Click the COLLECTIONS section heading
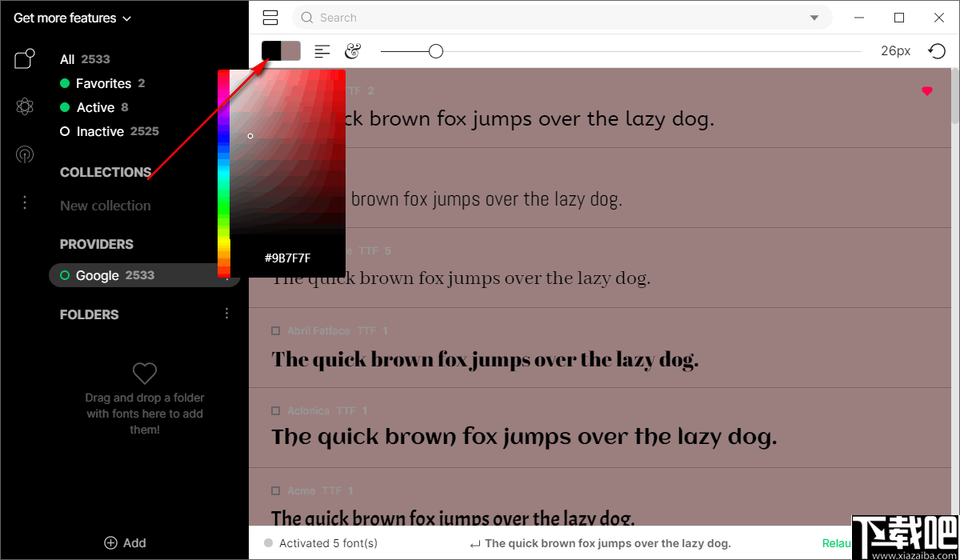The height and width of the screenshot is (560, 960). (106, 172)
